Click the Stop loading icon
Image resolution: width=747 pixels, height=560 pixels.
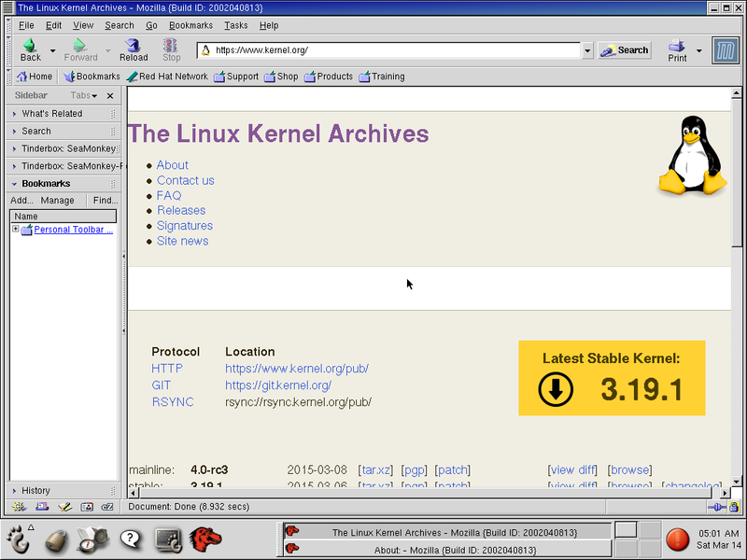(x=171, y=49)
